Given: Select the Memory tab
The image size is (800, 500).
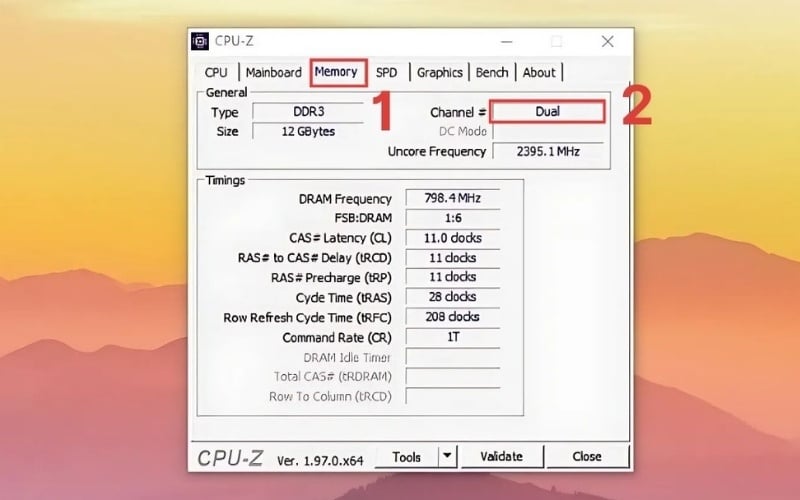Looking at the screenshot, I should [337, 72].
